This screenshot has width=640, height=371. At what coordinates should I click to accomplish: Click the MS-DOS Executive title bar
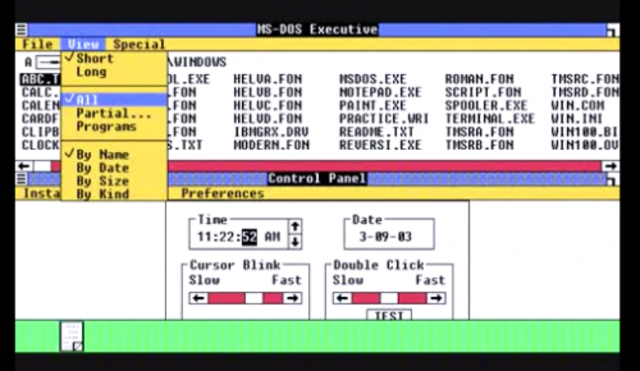317,30
